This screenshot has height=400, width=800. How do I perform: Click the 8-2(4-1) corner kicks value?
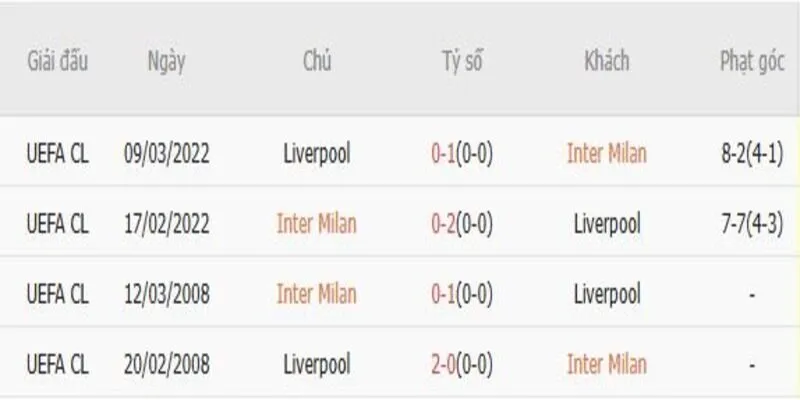(750, 153)
